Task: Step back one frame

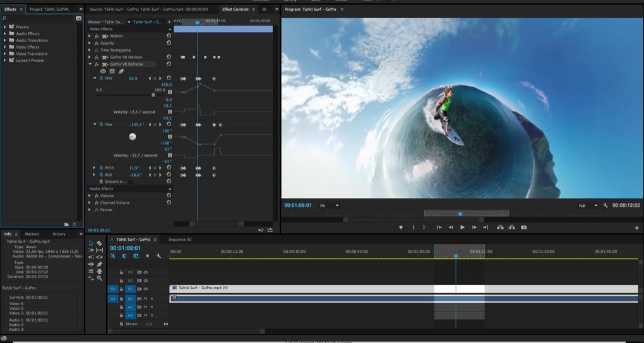Action: coord(451,227)
